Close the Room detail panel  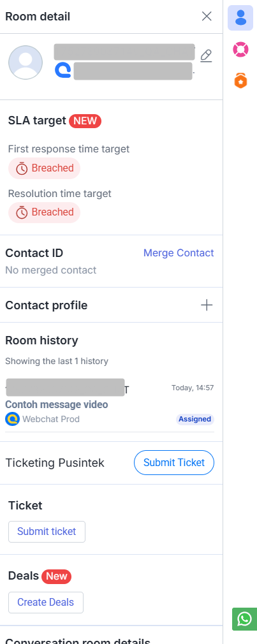point(207,17)
